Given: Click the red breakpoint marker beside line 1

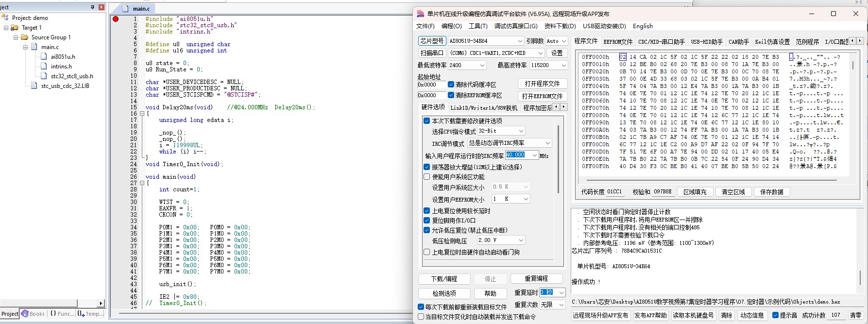Looking at the screenshot, I should (x=116, y=19).
